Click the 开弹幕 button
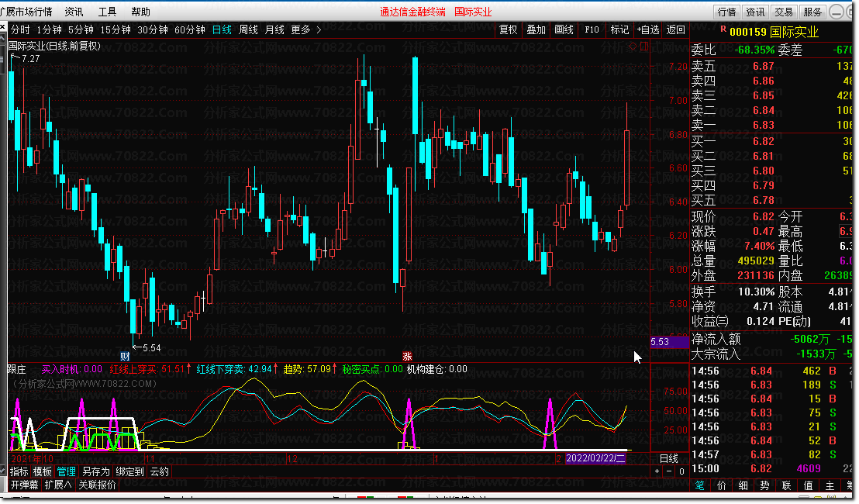859x504 pixels. 25,485
